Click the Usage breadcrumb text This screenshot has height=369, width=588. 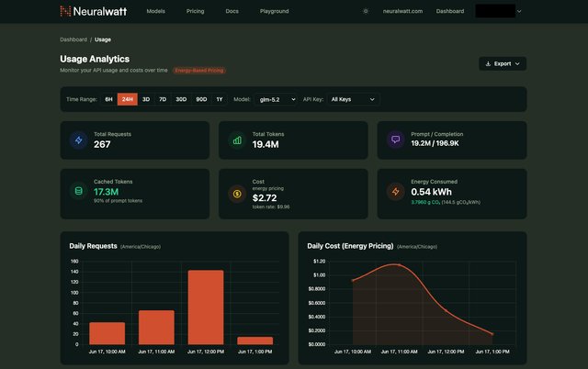[x=103, y=39]
